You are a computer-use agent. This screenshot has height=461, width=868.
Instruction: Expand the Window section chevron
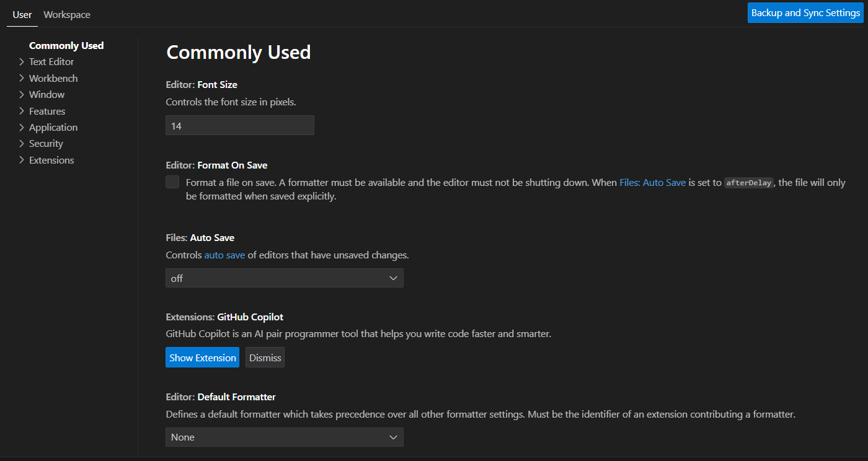(x=22, y=94)
